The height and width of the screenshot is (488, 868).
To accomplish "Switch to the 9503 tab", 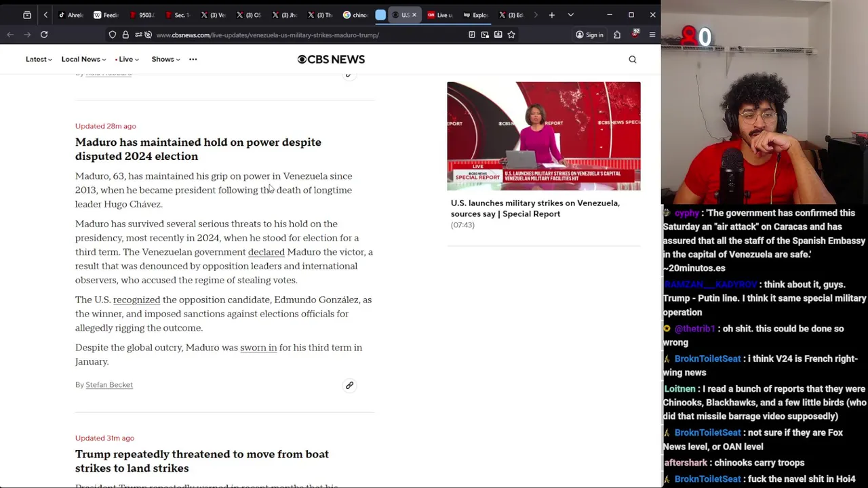I will (x=142, y=15).
